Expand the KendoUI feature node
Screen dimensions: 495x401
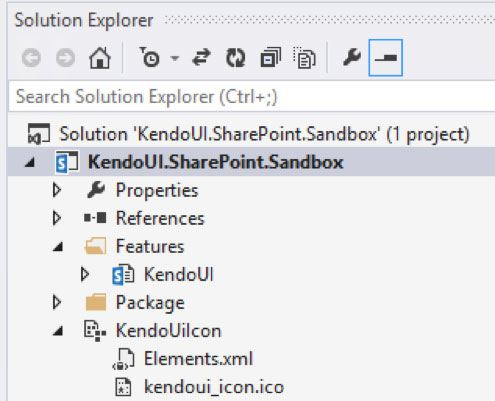click(85, 274)
